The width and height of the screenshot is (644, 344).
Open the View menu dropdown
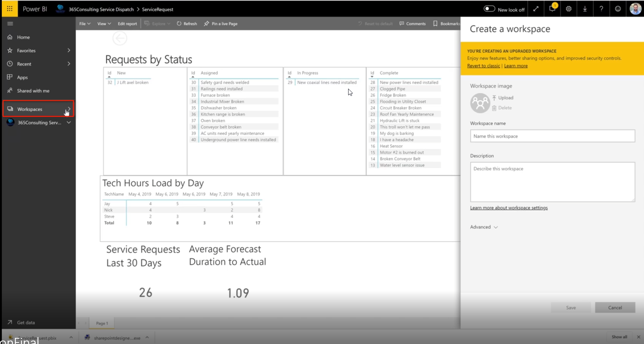[x=104, y=24]
